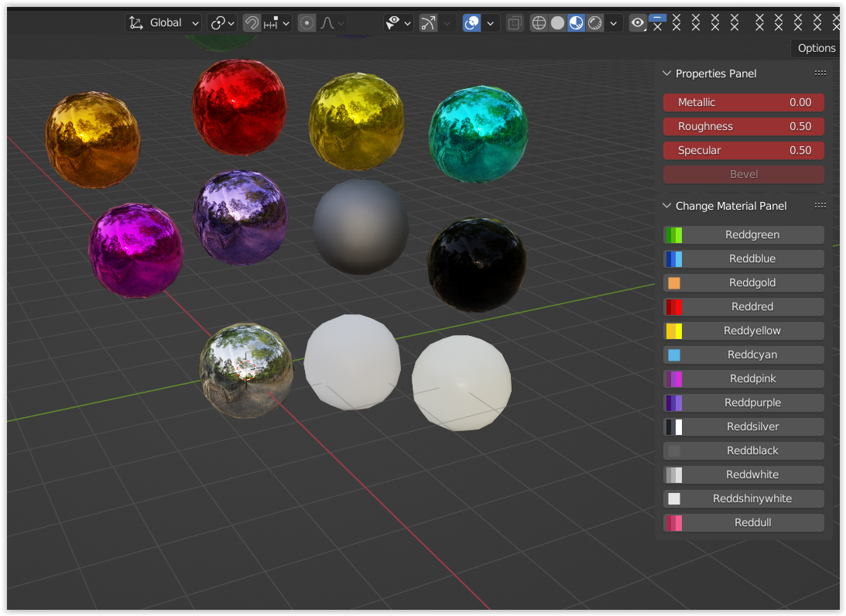
Task: Select the chrome mirror sphere
Action: point(247,371)
